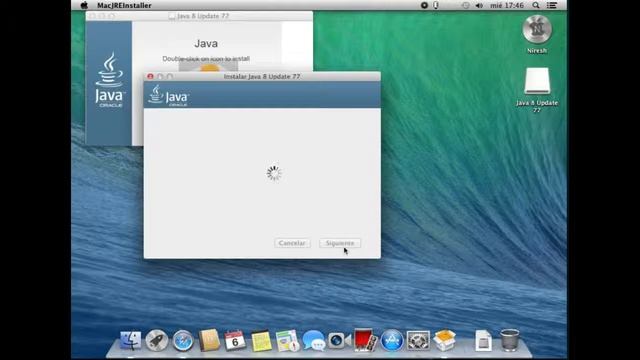Open Messages from the Dock
Screen dimensions: 640x360
[313, 340]
